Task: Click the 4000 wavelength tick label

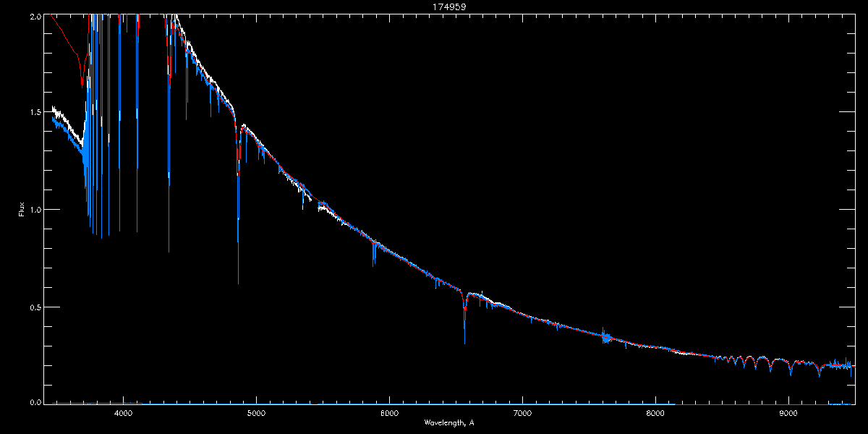Action: point(123,413)
